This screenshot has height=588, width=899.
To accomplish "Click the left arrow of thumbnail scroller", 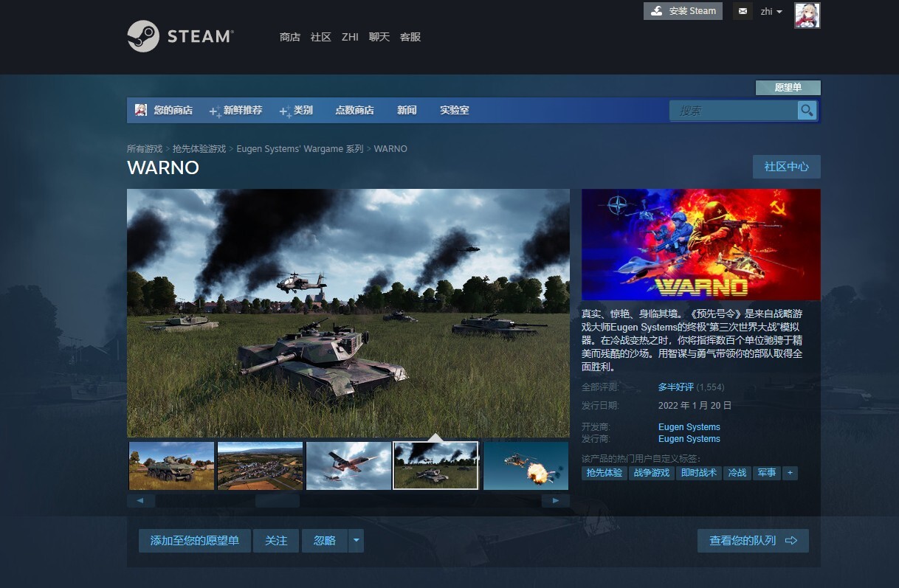I will point(141,501).
